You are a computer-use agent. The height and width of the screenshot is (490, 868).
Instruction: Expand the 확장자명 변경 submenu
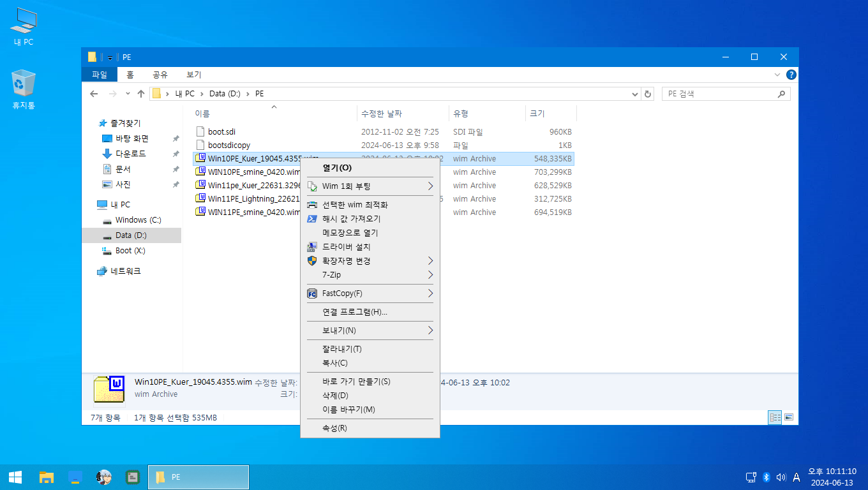coord(370,261)
